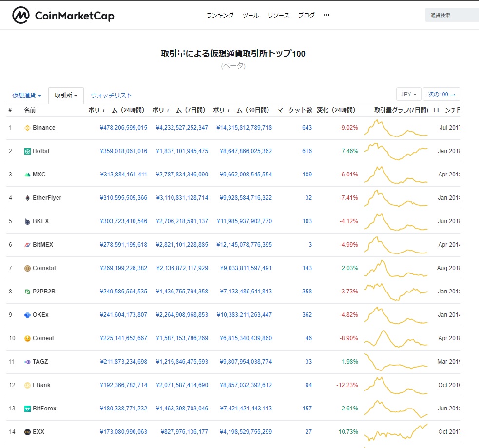Sort by ボリューム（30日間）column header

point(241,110)
